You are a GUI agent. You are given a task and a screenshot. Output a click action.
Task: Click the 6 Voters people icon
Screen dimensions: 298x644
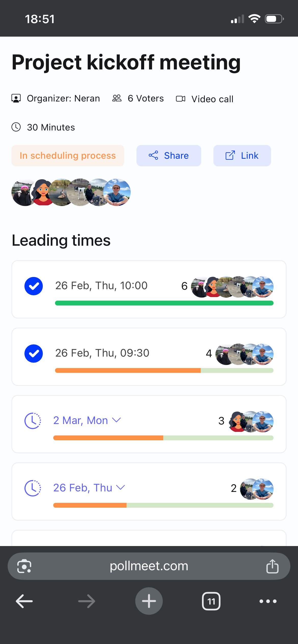click(x=117, y=98)
